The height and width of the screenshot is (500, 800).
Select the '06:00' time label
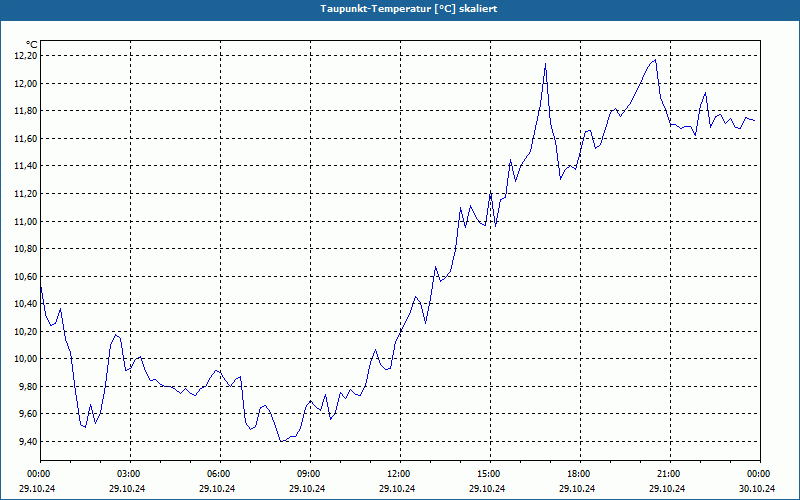pos(217,474)
